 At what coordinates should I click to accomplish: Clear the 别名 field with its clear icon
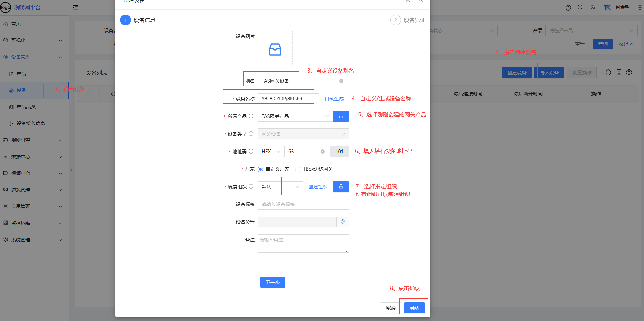click(341, 81)
